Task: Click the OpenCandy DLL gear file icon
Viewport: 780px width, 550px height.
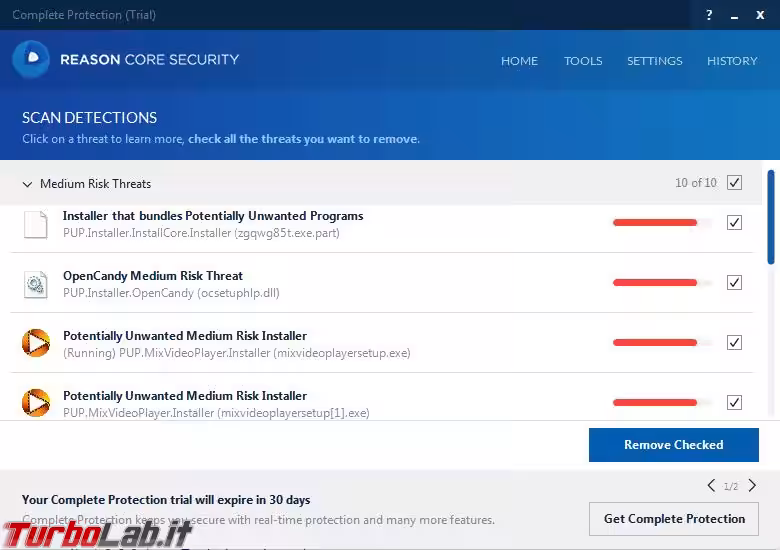Action: [35, 284]
